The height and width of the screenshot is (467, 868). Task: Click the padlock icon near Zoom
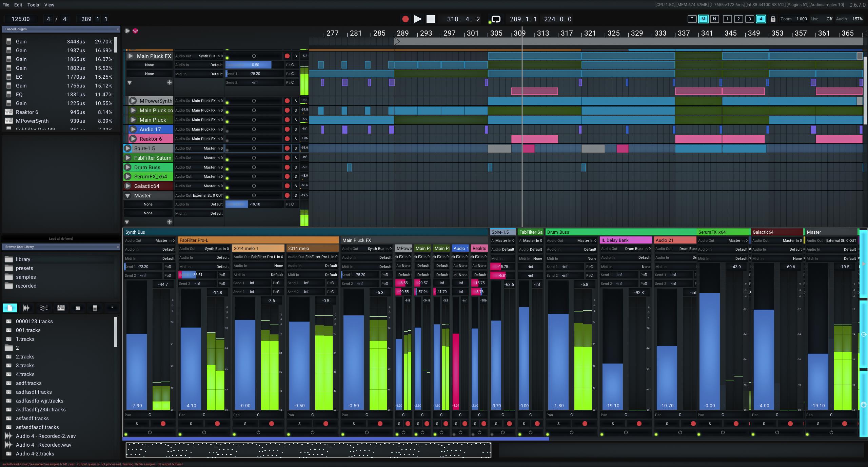click(x=773, y=19)
